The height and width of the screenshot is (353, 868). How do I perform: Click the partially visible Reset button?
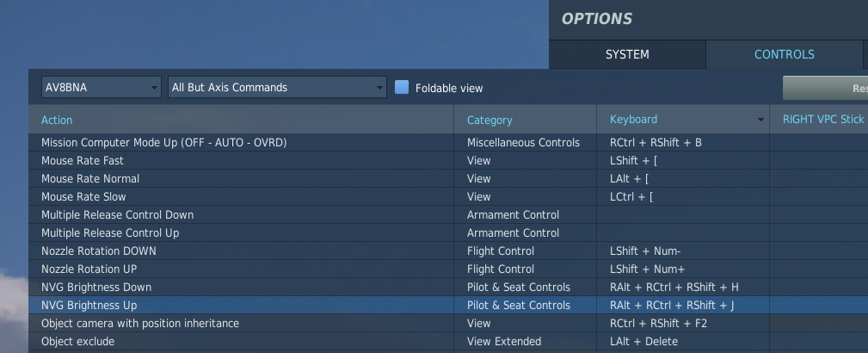coord(824,88)
